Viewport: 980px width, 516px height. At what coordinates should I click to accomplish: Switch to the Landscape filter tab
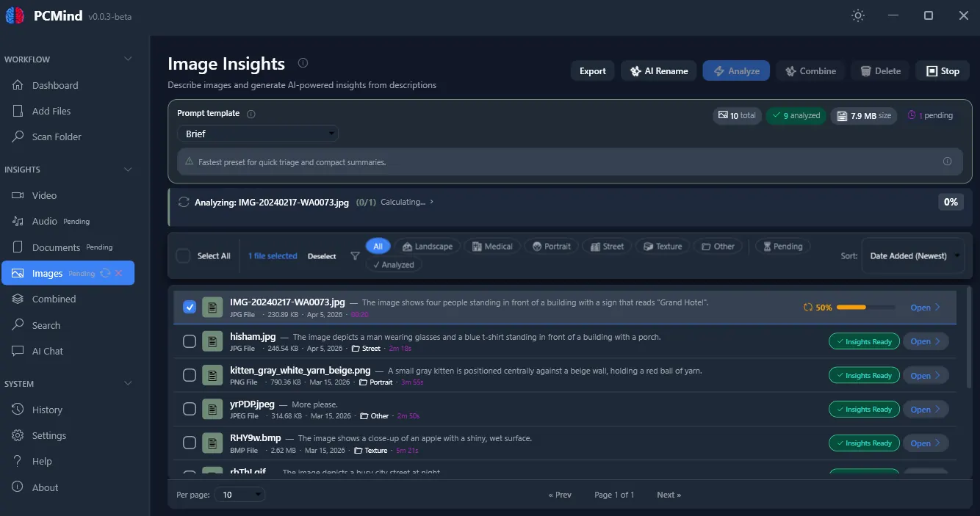click(x=428, y=246)
